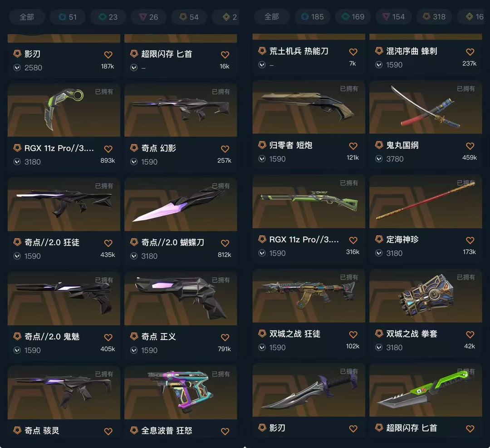This screenshot has height=448, width=490.
Task: Open the RGX 11z Pro karambit thumbnail
Action: (x=64, y=110)
